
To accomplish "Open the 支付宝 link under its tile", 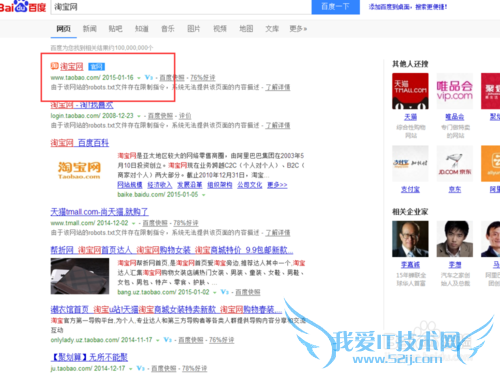I will coord(410,189).
